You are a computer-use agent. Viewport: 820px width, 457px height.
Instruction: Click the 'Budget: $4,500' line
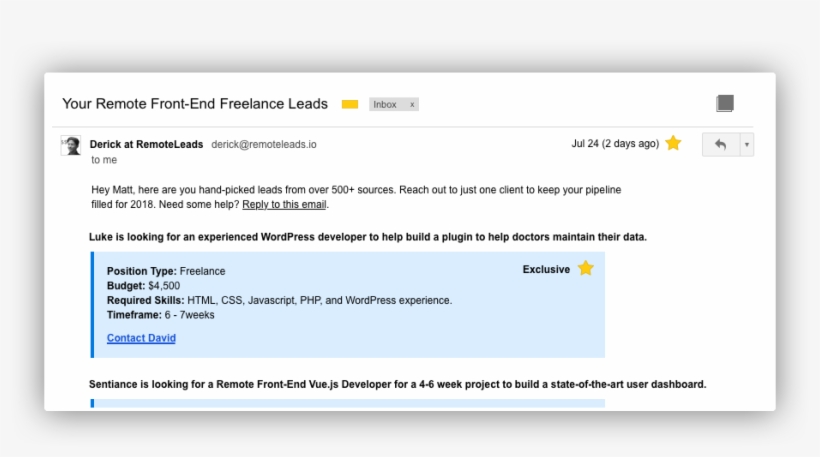(x=143, y=286)
